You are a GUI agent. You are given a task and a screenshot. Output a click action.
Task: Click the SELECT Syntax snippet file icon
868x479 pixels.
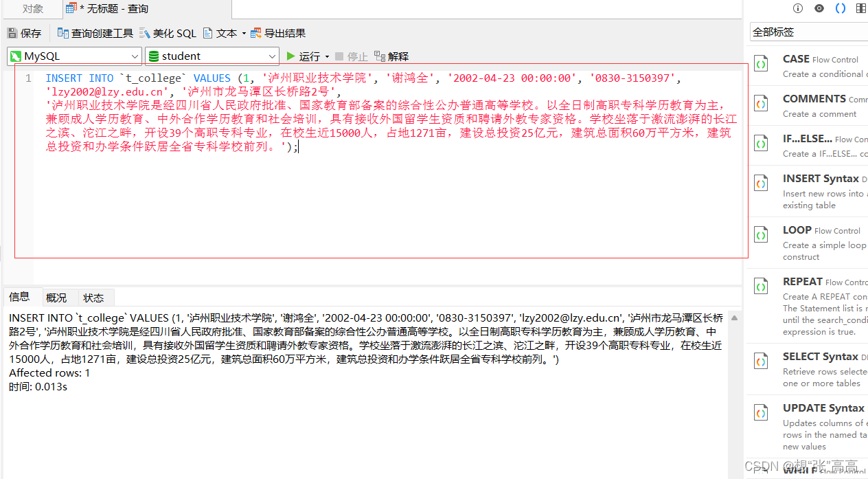(x=761, y=362)
